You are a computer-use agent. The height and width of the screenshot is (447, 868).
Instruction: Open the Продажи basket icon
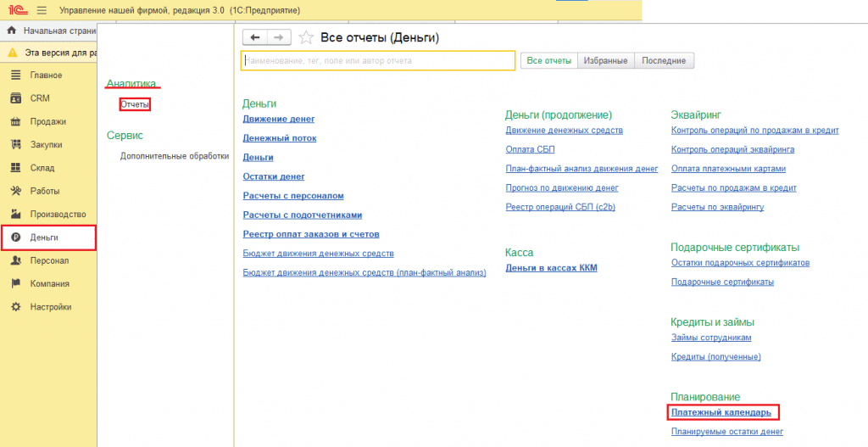pos(15,121)
